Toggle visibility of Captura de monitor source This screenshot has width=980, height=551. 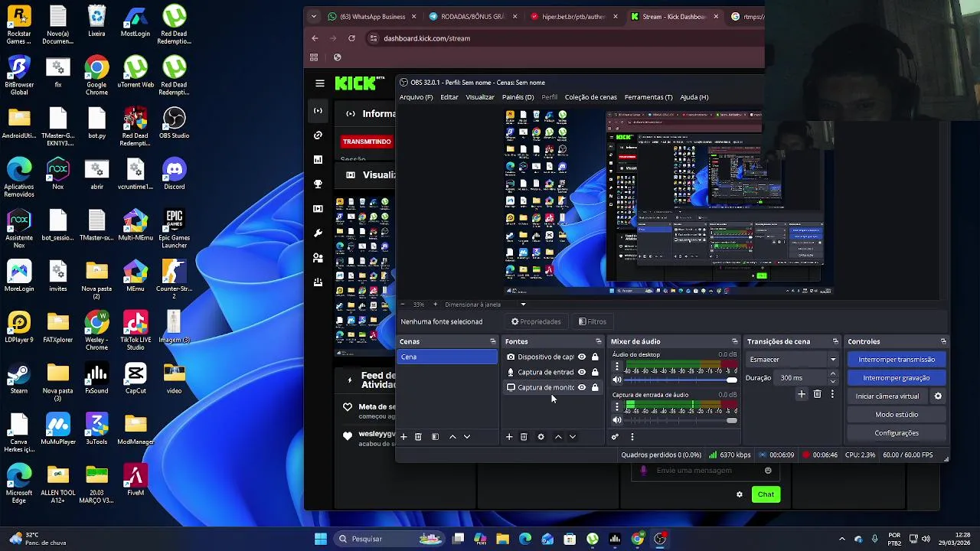[582, 387]
